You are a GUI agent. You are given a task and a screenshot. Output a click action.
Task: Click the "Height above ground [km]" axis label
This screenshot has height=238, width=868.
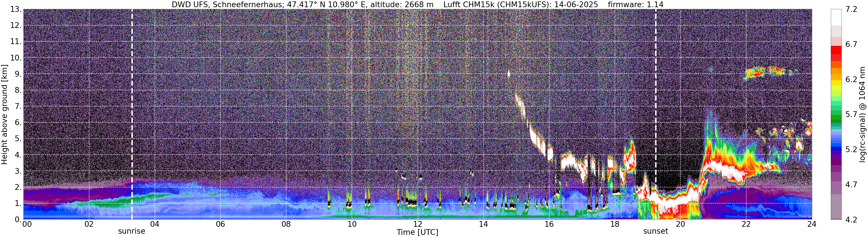click(4, 114)
